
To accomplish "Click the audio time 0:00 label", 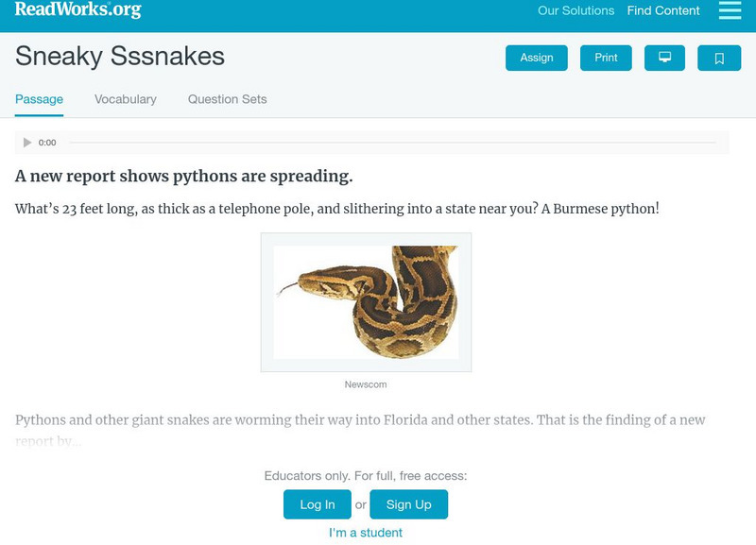I will click(47, 143).
